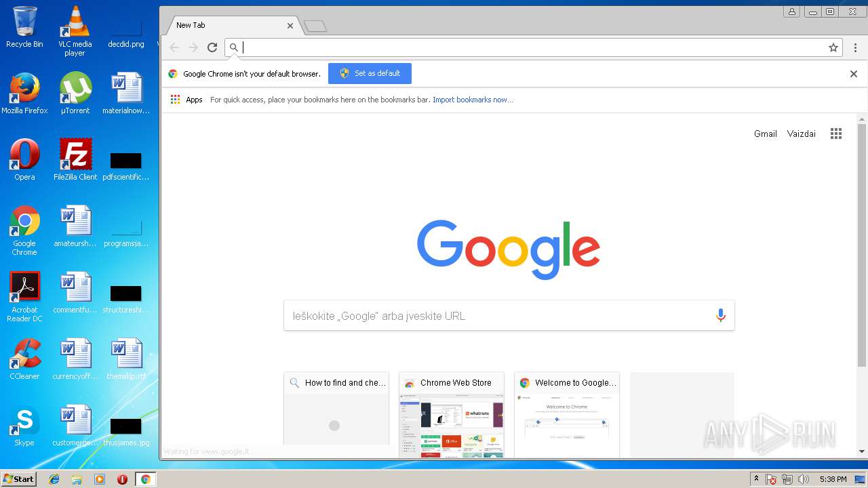Viewport: 868px width, 488px height.
Task: Select themskip.rtf desktop file
Action: 126,359
